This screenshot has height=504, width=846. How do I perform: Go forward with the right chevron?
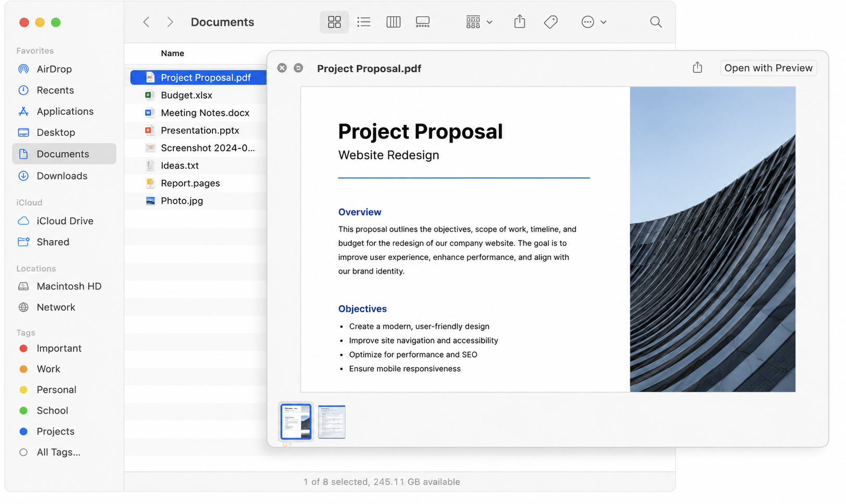(170, 22)
